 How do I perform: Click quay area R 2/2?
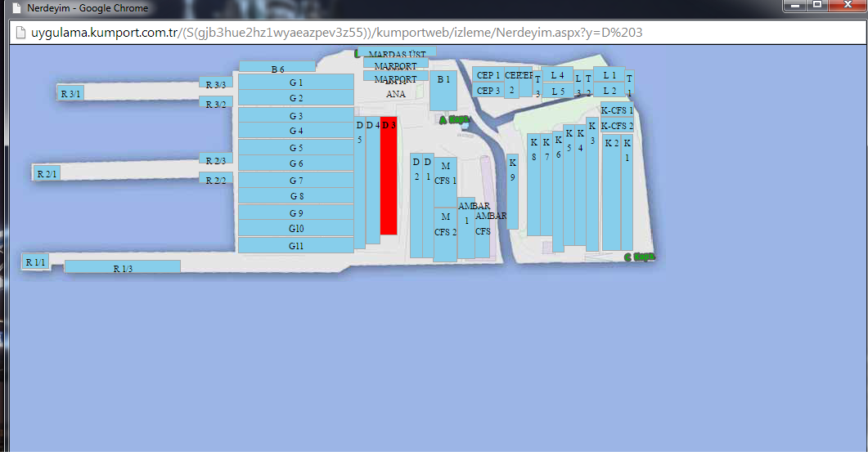216,178
